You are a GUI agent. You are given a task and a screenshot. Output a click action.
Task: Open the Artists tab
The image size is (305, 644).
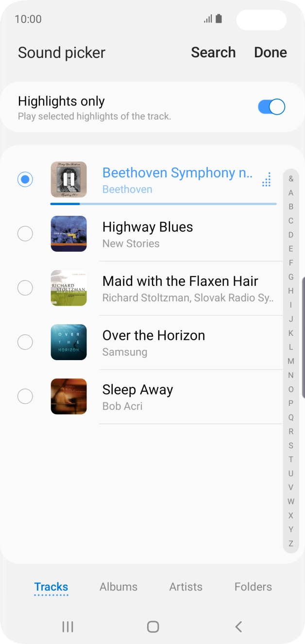coord(186,587)
